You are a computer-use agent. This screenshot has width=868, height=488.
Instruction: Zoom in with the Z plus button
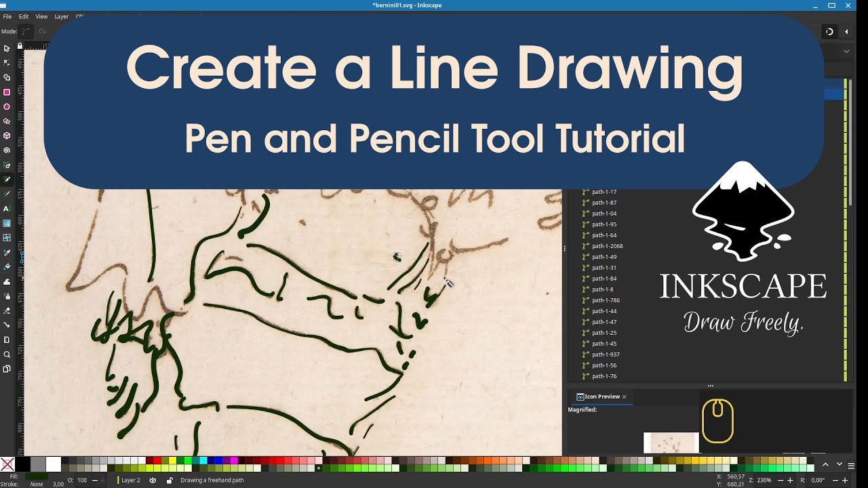click(x=790, y=480)
